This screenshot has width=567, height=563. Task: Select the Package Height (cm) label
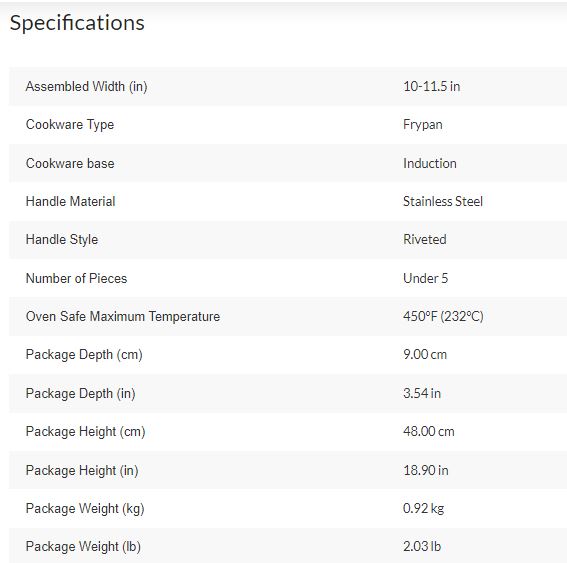pyautogui.click(x=85, y=432)
